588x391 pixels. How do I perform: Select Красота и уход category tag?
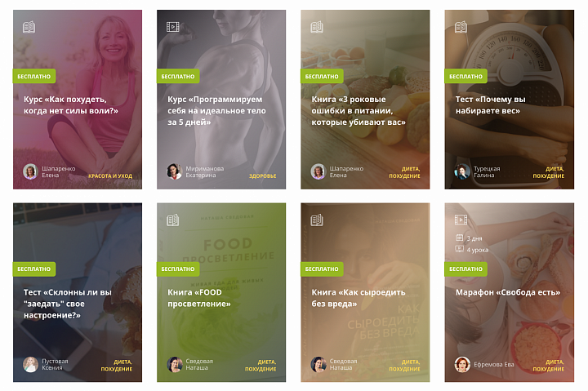(x=110, y=176)
